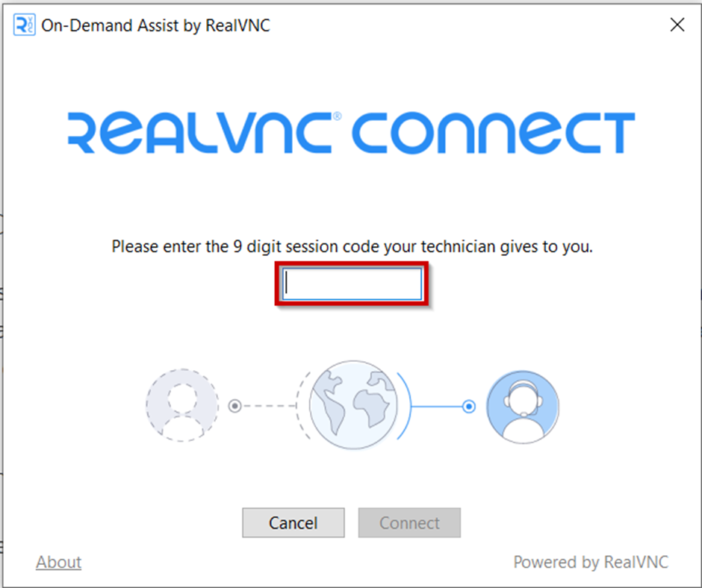Viewport: 702px width, 588px height.
Task: Click the blue connection node dot
Action: point(469,407)
